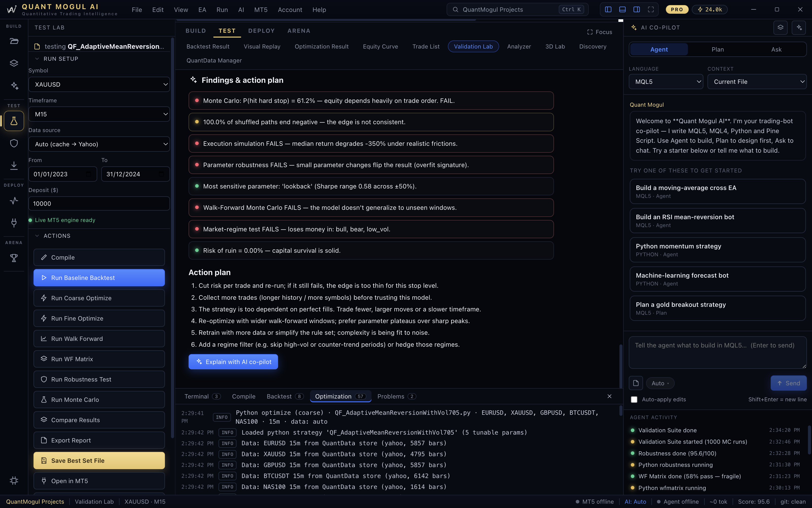
Task: Switch co-pilot to Agent mode
Action: pos(659,49)
